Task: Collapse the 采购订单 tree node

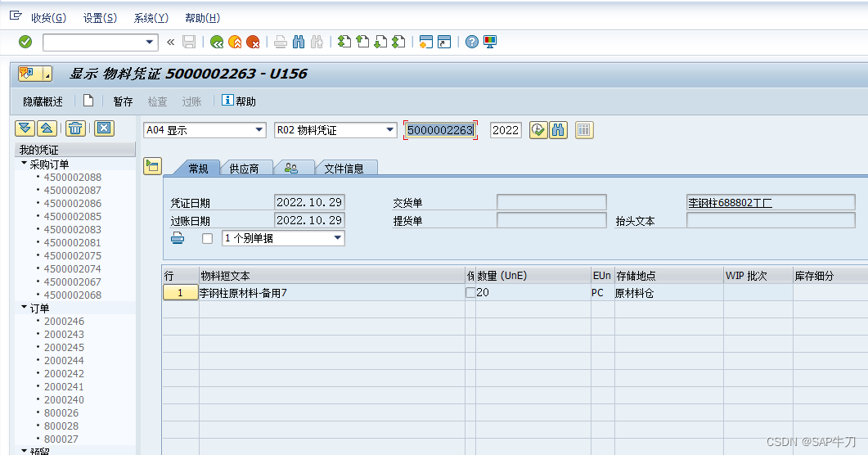Action: [24, 164]
